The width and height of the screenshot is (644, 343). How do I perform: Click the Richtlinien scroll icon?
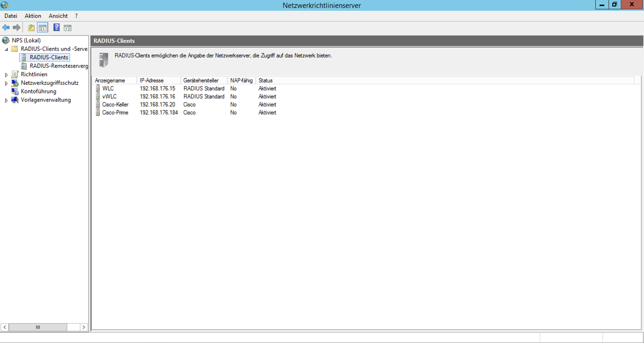coord(15,74)
